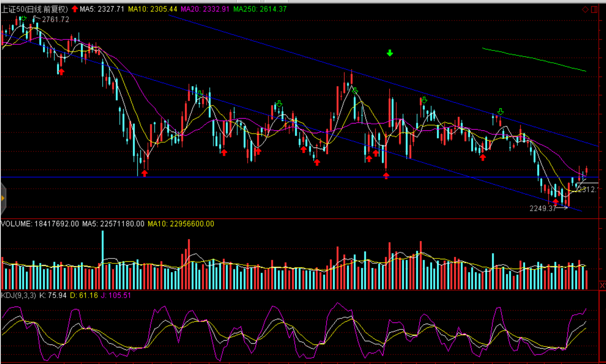Click the volume MA10 yellow label

[181, 224]
